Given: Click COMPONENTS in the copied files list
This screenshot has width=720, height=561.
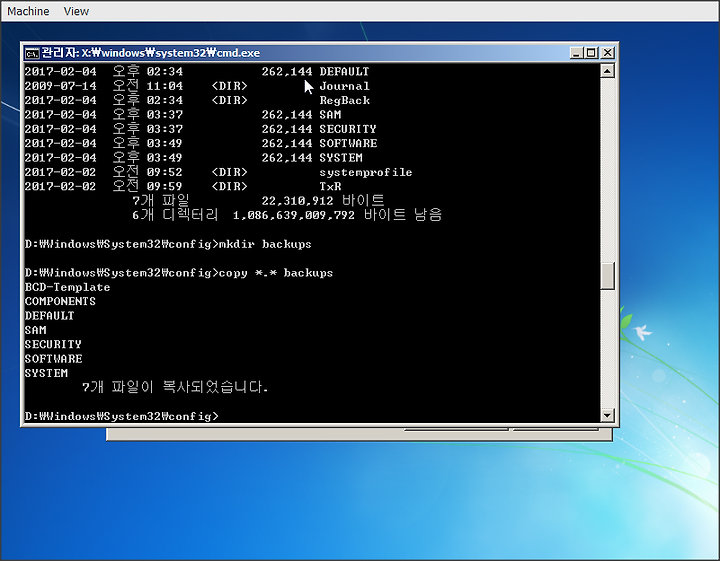Looking at the screenshot, I should click(x=60, y=302).
